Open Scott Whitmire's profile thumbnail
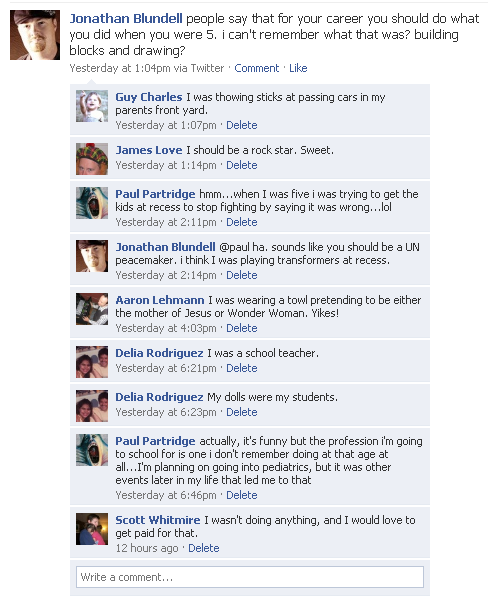 (92, 529)
